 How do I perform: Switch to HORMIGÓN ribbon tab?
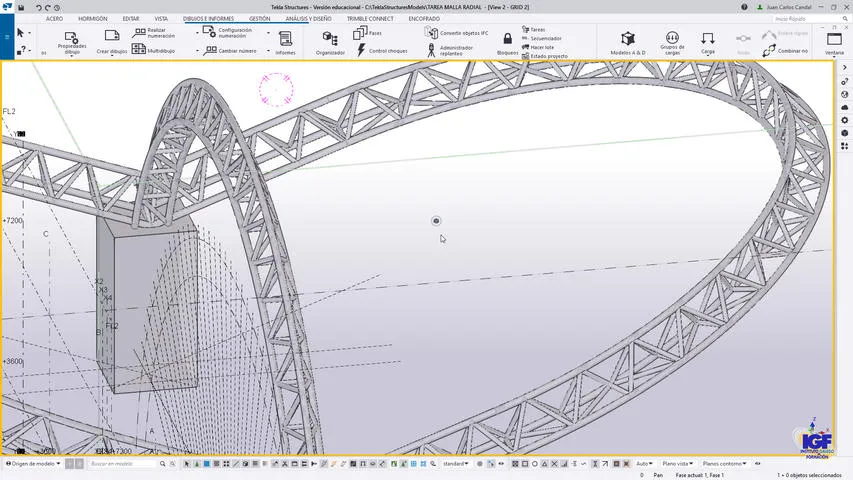point(92,19)
